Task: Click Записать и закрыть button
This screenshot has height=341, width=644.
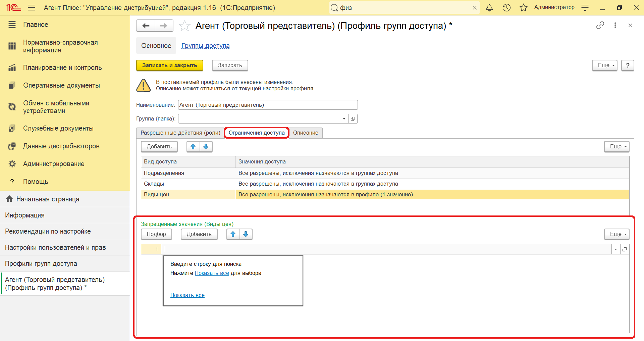Action: click(170, 65)
